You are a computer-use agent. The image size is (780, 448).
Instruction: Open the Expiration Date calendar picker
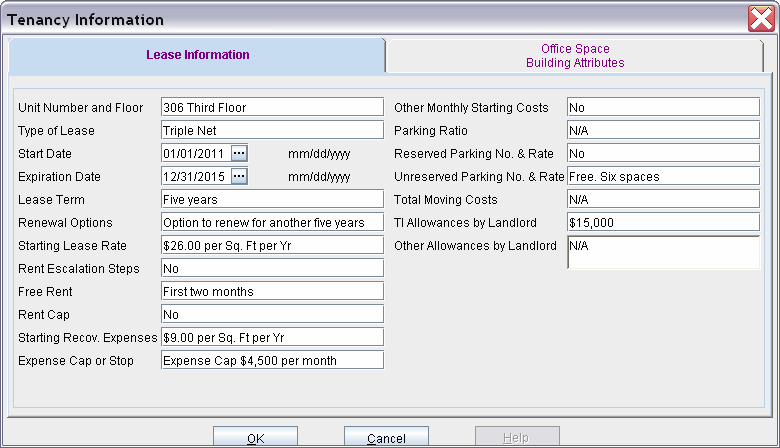point(239,176)
